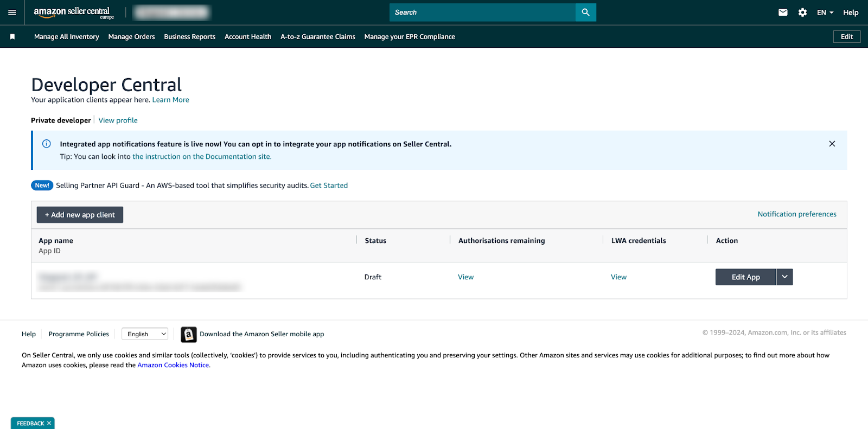
Task: Click the bookmark icon in the navigation bar
Action: coord(12,37)
